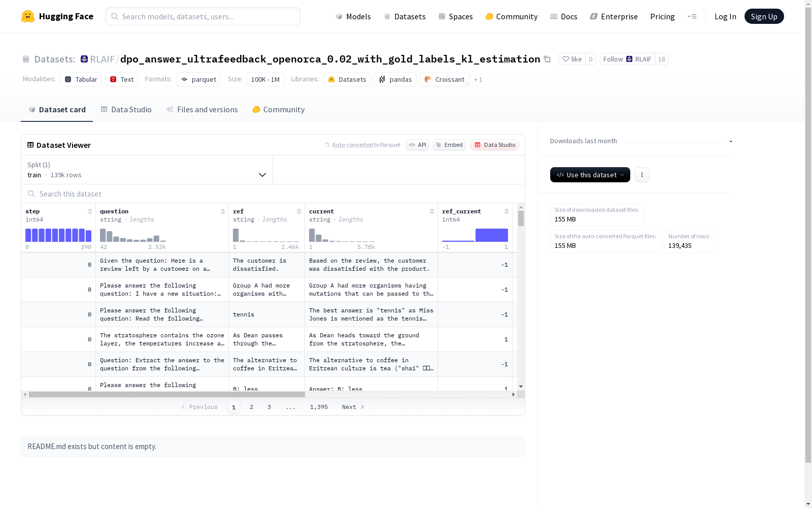Expand the Split train dropdown
This screenshot has height=508, width=812.
point(147,170)
